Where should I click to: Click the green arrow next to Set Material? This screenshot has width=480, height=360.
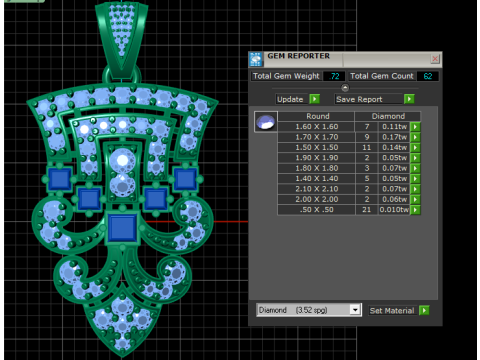pos(424,310)
